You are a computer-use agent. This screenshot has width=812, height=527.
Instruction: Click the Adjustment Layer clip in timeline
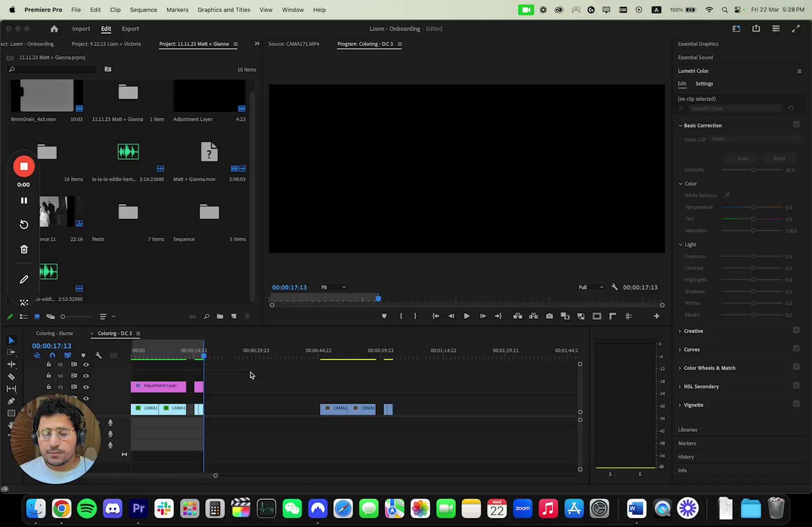159,386
